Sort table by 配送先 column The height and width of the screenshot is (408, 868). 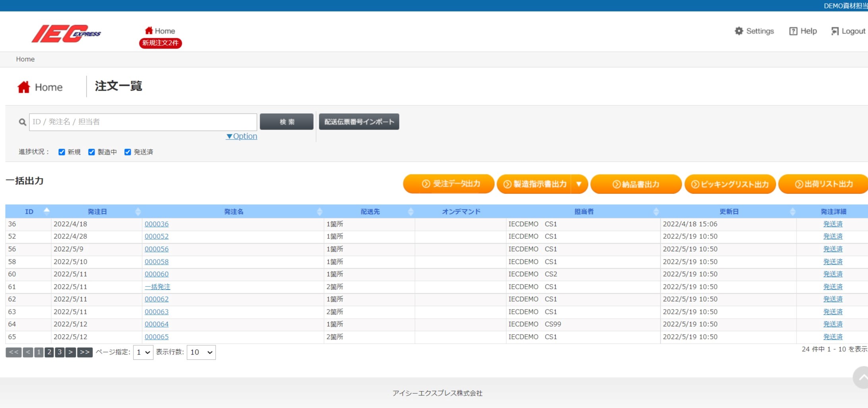pos(370,211)
